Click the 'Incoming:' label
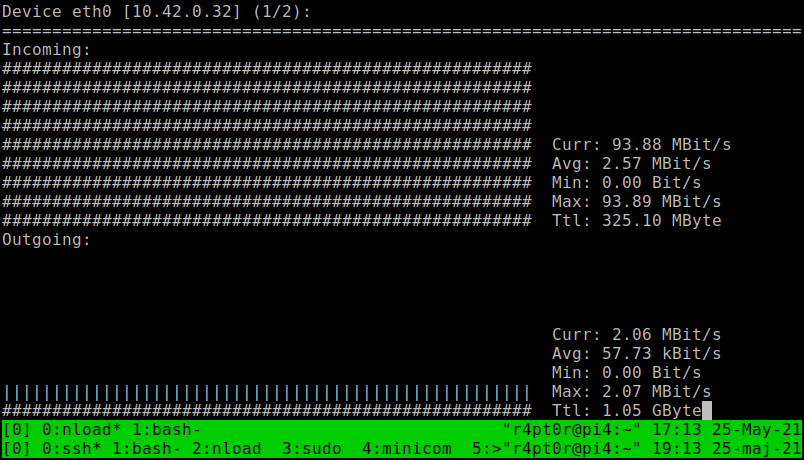This screenshot has width=804, height=460. [x=47, y=50]
